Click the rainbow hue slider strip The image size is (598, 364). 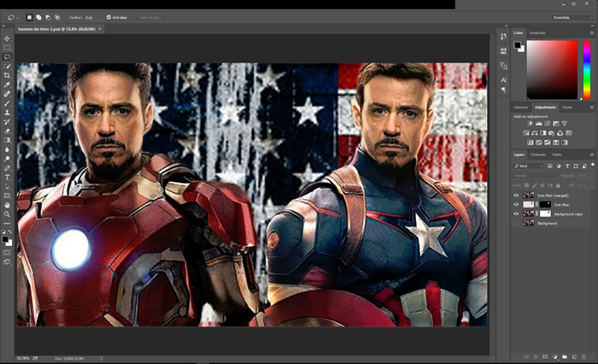click(x=587, y=70)
